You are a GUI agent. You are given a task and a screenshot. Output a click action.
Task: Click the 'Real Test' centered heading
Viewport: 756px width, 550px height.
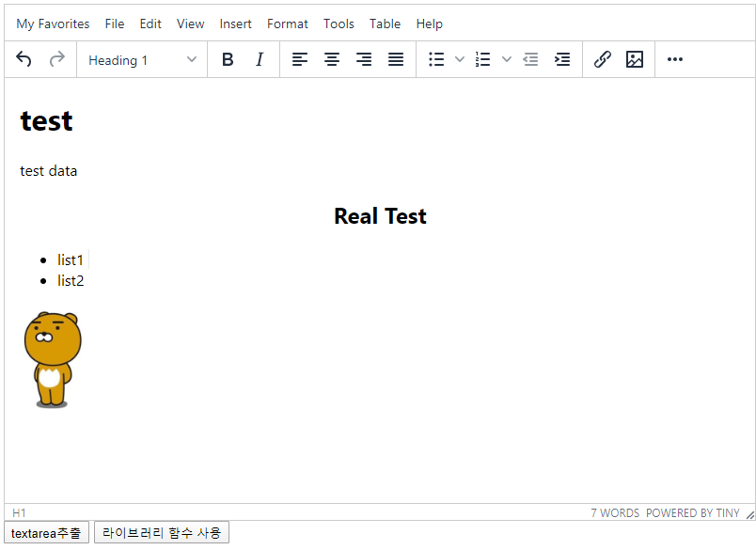[380, 216]
